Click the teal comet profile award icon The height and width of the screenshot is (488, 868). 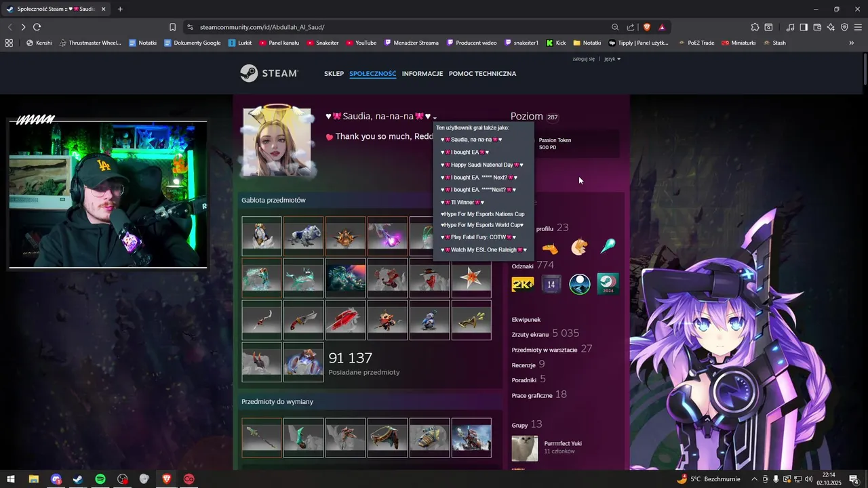pyautogui.click(x=608, y=247)
